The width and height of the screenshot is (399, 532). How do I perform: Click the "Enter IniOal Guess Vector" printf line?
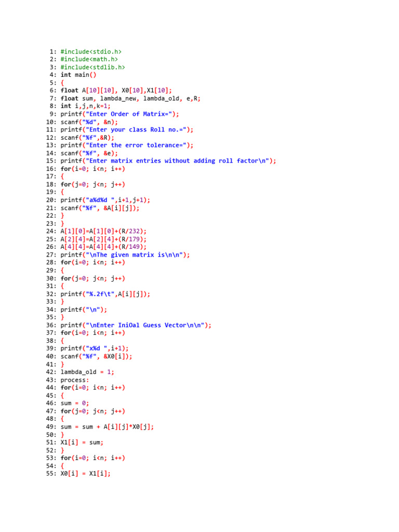tap(136, 325)
